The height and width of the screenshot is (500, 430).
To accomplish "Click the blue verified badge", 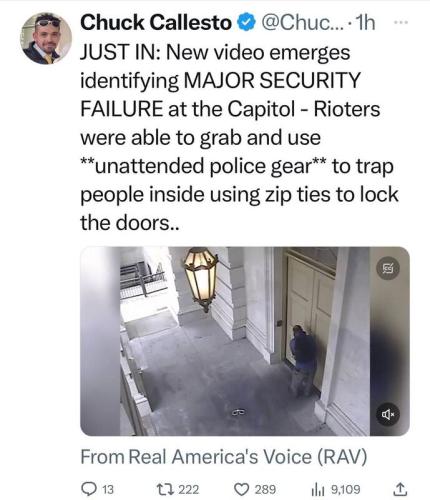I will pos(246,23).
